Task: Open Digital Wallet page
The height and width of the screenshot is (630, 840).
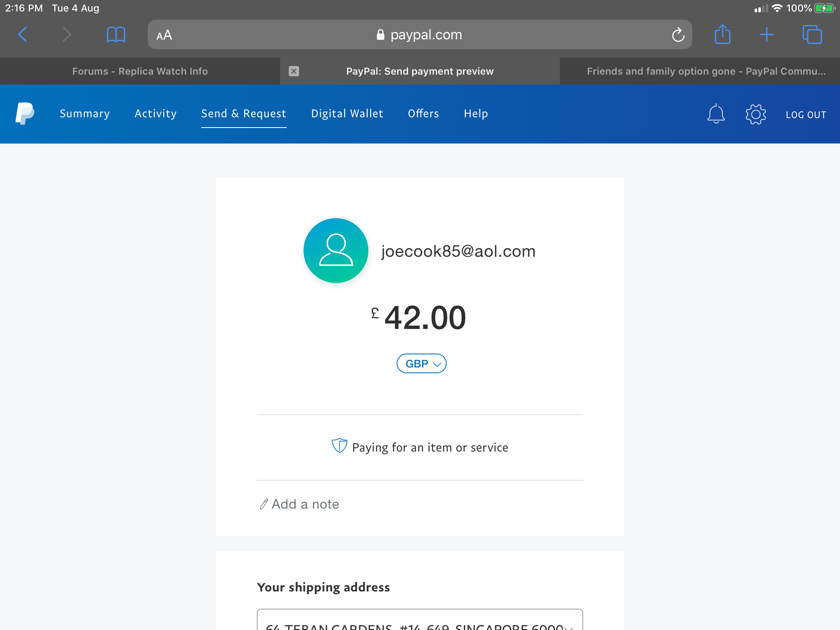Action: [347, 114]
